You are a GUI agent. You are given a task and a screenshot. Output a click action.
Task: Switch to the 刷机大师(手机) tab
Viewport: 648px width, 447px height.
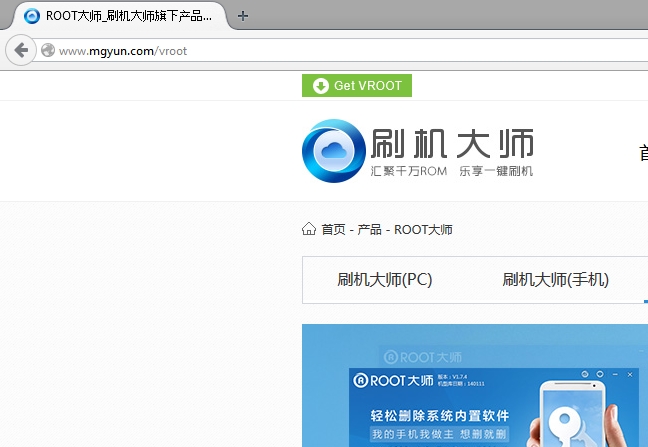555,280
